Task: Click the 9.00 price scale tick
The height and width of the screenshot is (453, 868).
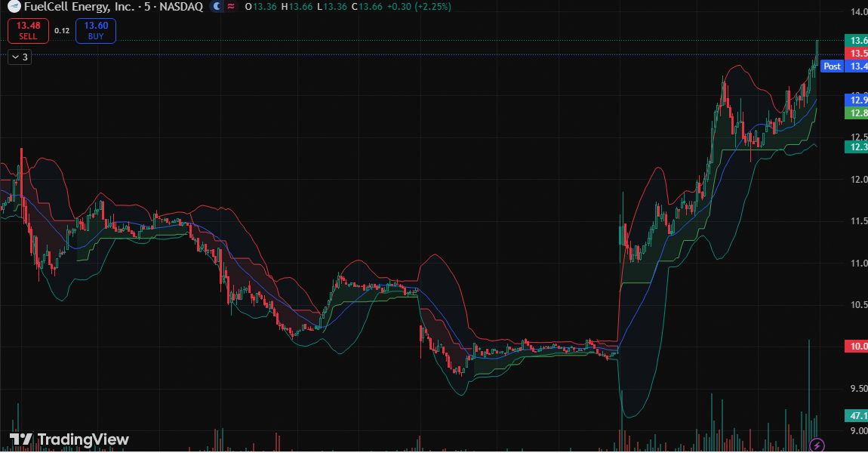Action: pyautogui.click(x=859, y=430)
